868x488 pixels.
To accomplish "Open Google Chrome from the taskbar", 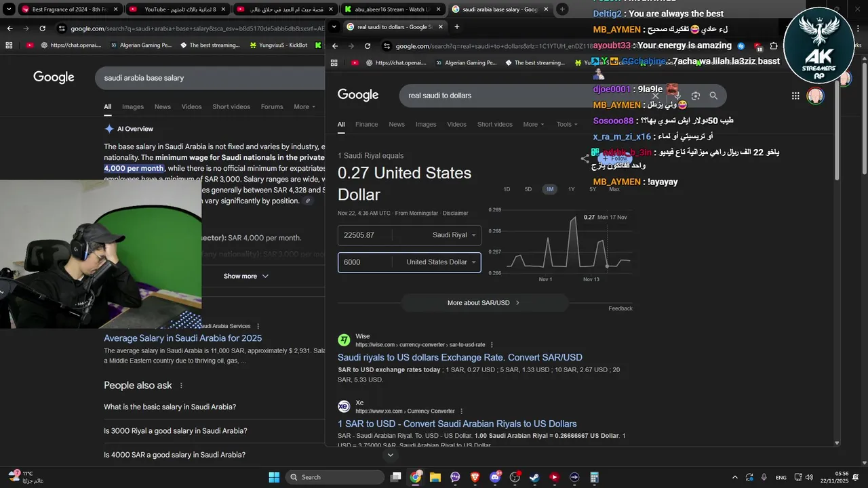I will (x=416, y=477).
